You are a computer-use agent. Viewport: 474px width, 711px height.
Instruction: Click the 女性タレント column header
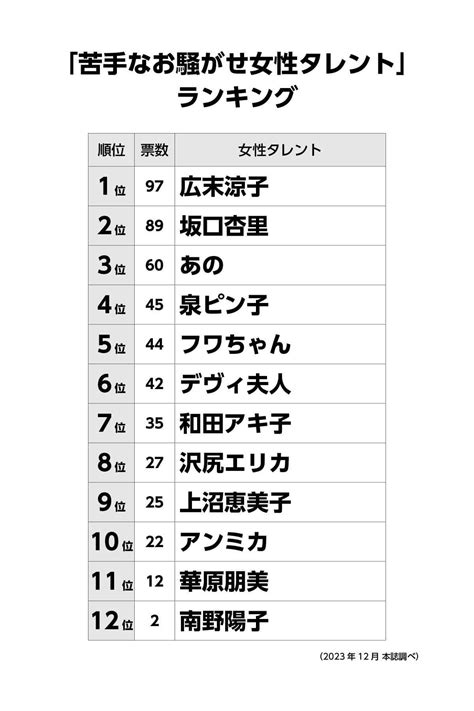[280, 150]
